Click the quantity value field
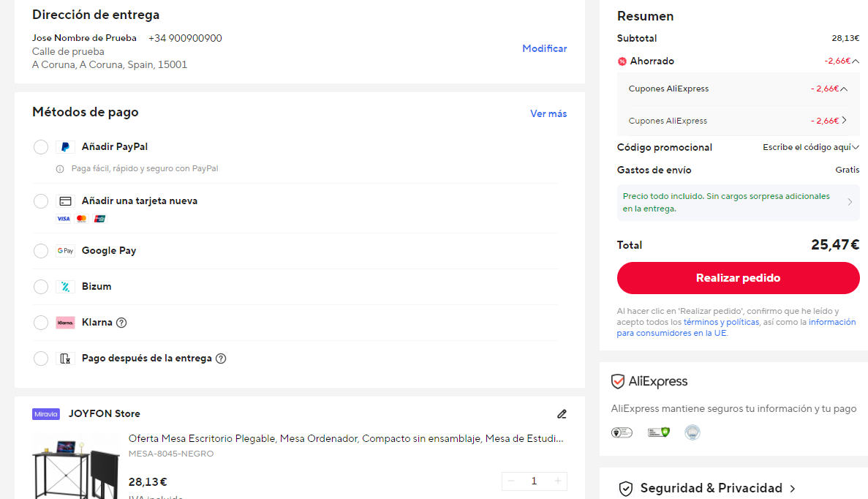 pyautogui.click(x=535, y=481)
